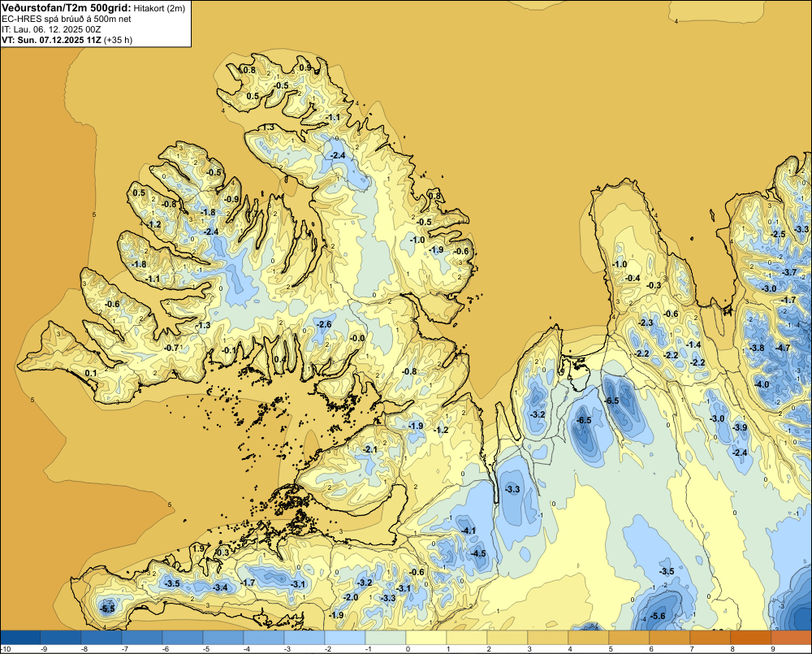Click the dark orange swatch between 8 and 9
This screenshot has height=654, width=812.
tap(751, 638)
